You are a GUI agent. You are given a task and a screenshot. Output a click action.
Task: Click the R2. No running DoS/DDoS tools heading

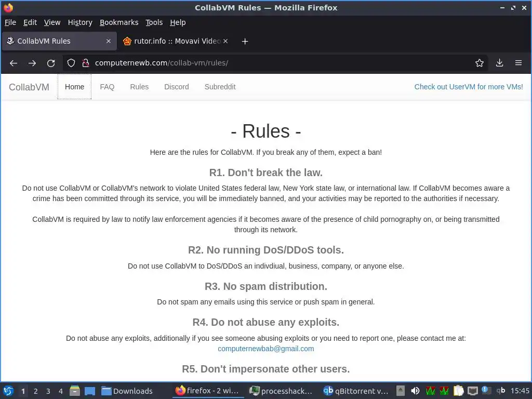tap(265, 250)
